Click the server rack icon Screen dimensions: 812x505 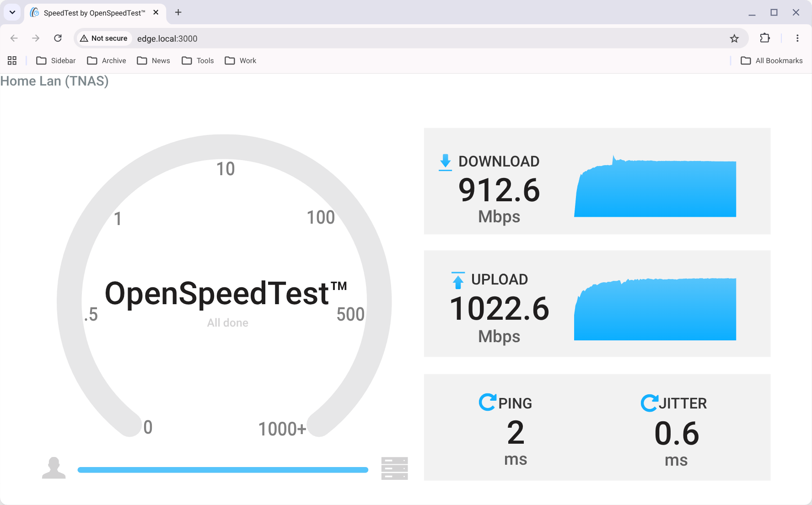click(394, 468)
